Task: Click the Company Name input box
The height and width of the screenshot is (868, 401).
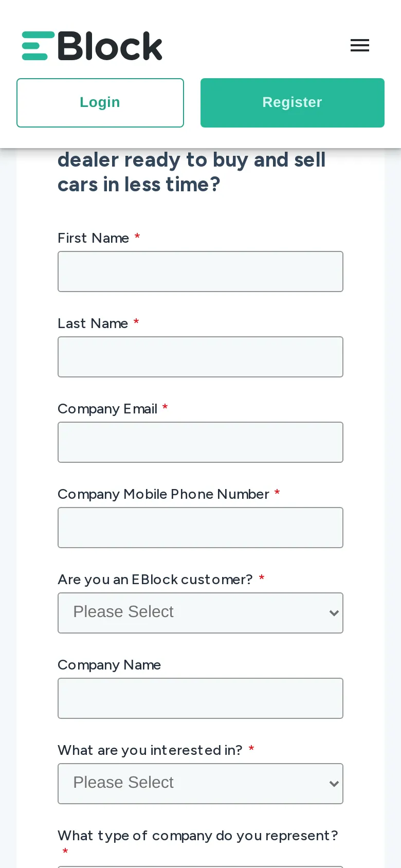Action: (x=200, y=698)
